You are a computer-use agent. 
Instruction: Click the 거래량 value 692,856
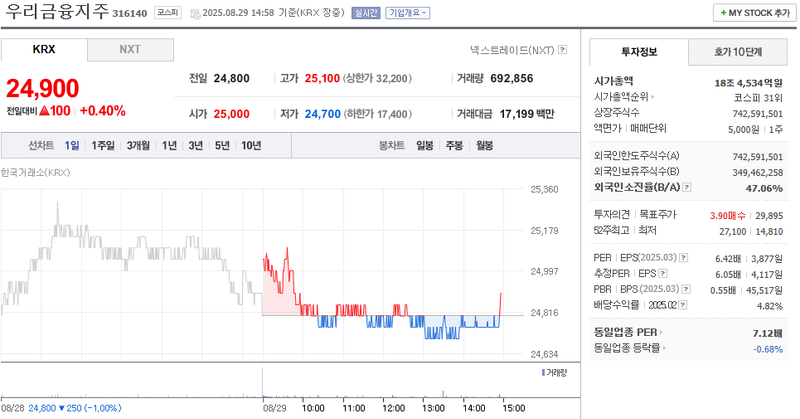(512, 79)
